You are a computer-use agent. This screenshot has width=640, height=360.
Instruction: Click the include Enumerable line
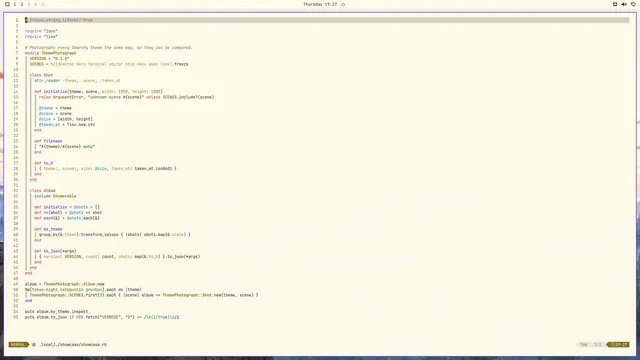click(x=55, y=196)
